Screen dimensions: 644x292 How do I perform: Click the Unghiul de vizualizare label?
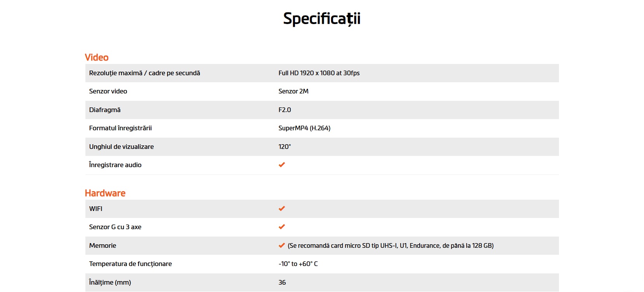(121, 147)
